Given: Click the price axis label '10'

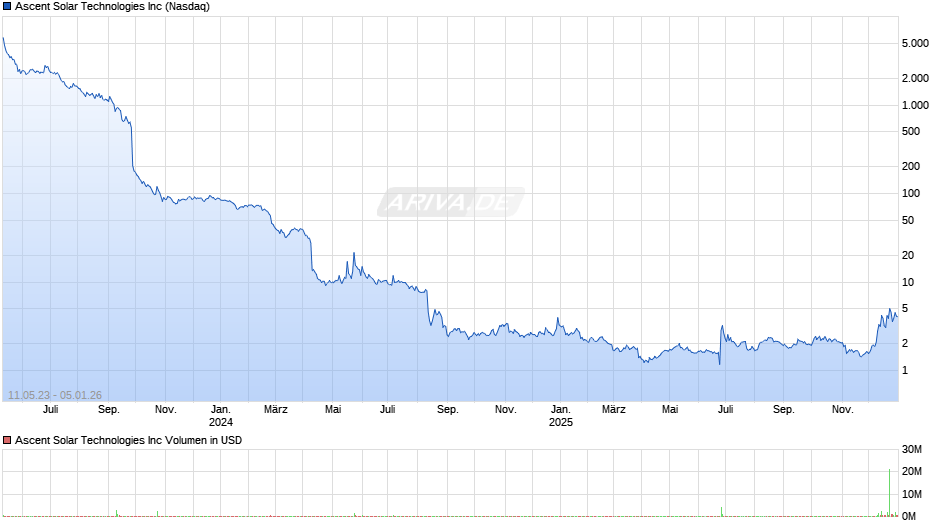Looking at the screenshot, I should [908, 282].
